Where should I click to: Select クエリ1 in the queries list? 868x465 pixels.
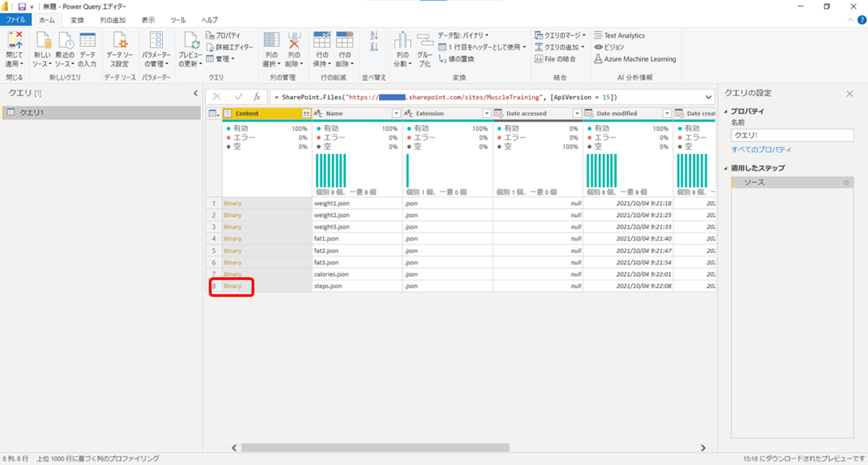(101, 113)
